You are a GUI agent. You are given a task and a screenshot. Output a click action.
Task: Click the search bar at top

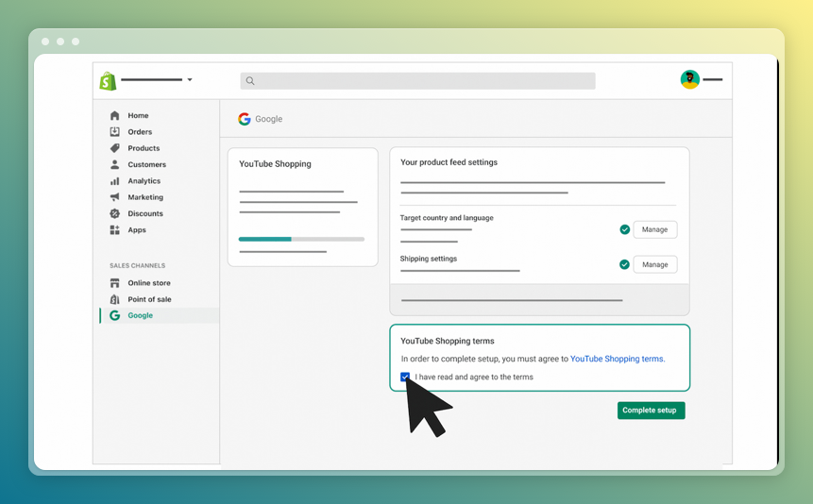(x=417, y=81)
